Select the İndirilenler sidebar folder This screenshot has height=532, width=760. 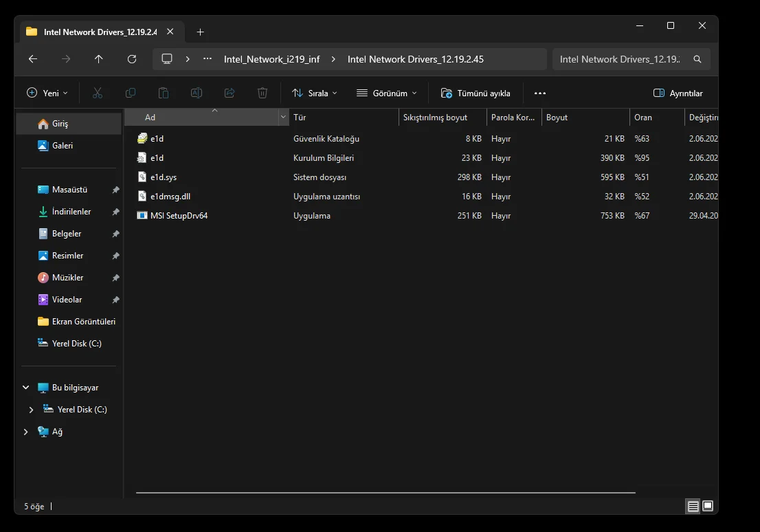71,212
